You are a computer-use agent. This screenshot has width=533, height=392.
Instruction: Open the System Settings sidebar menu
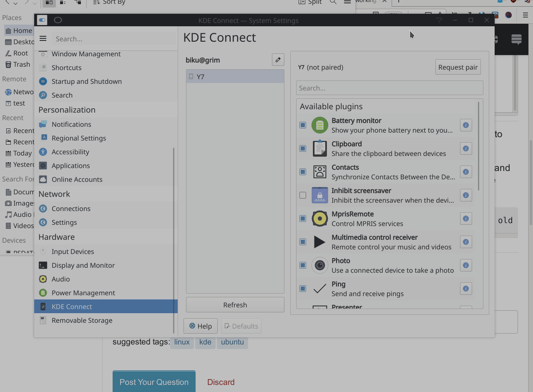(43, 38)
